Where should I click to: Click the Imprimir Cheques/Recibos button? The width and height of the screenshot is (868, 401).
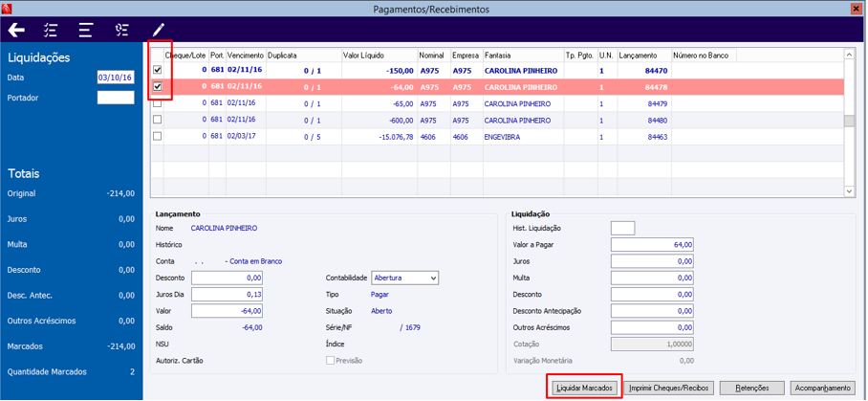pyautogui.click(x=671, y=388)
